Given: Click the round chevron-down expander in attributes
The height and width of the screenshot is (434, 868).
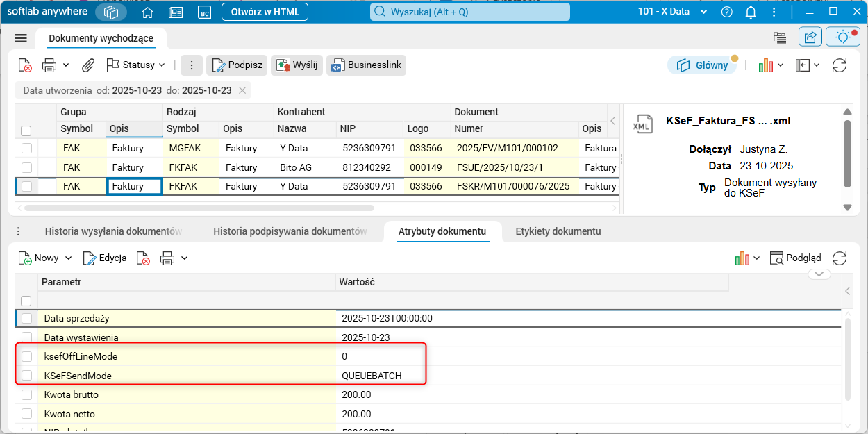Looking at the screenshot, I should point(819,274).
